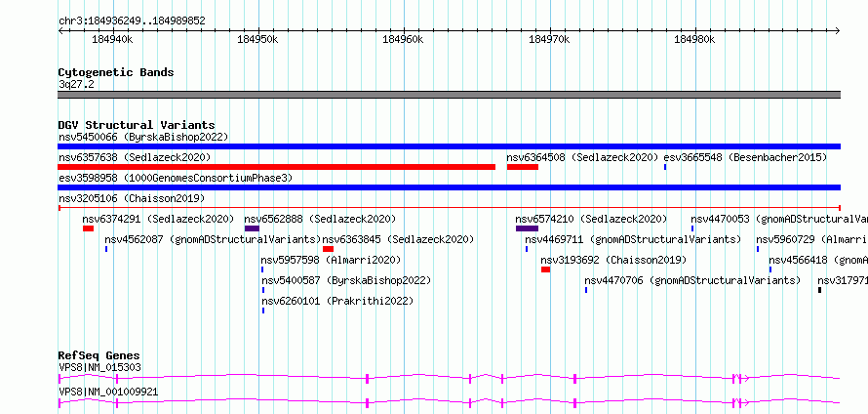Image resolution: width=868 pixels, height=414 pixels.
Task: Select the blue tick under nsv4562087
Action: click(x=106, y=249)
